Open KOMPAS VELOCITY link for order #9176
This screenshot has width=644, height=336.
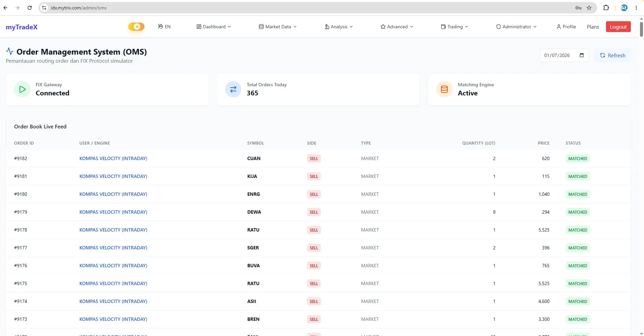(113, 266)
